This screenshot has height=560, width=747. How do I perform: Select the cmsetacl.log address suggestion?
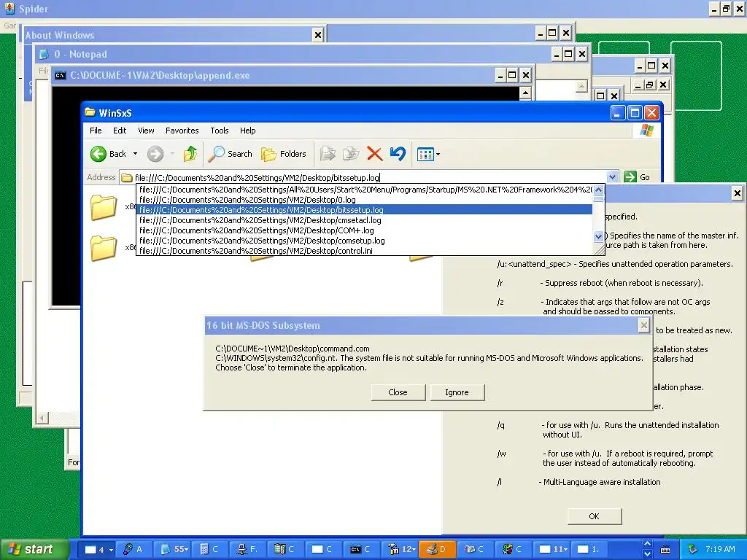pyautogui.click(x=365, y=220)
